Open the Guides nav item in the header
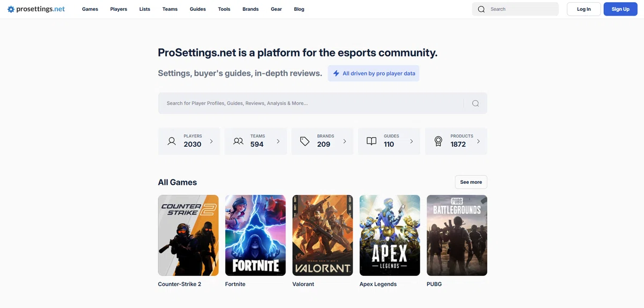 coord(198,9)
